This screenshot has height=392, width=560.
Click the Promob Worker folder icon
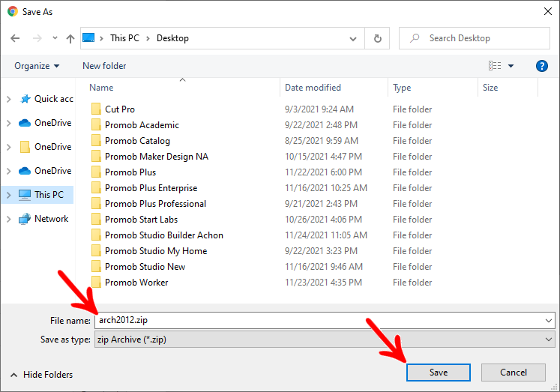[96, 282]
